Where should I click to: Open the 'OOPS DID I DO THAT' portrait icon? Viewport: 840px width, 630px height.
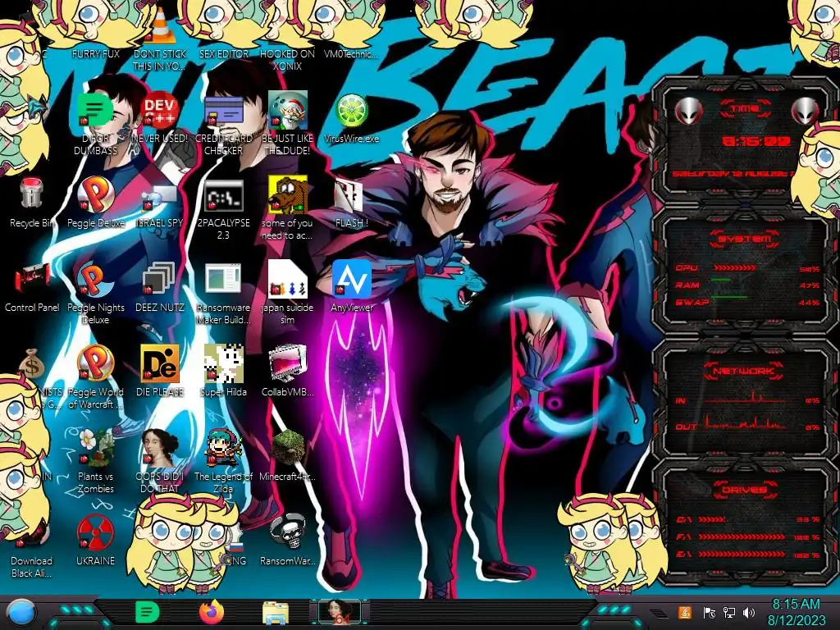coord(160,448)
